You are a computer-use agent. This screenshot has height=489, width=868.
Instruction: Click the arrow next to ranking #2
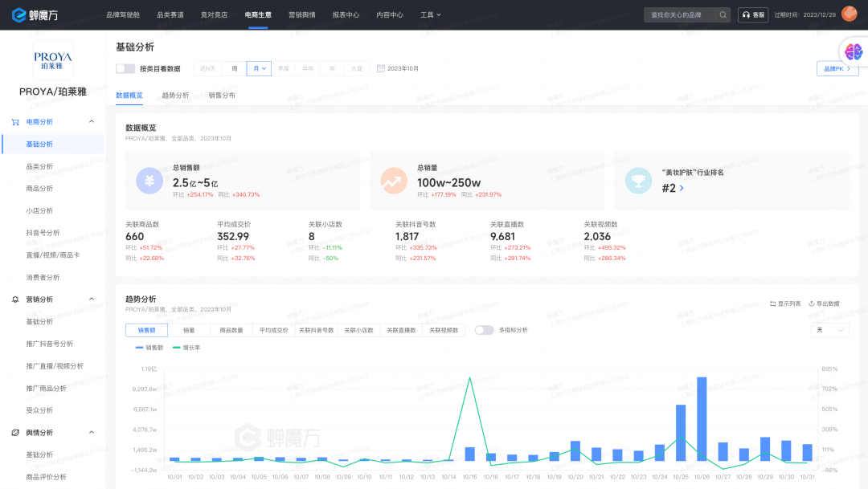tap(682, 188)
